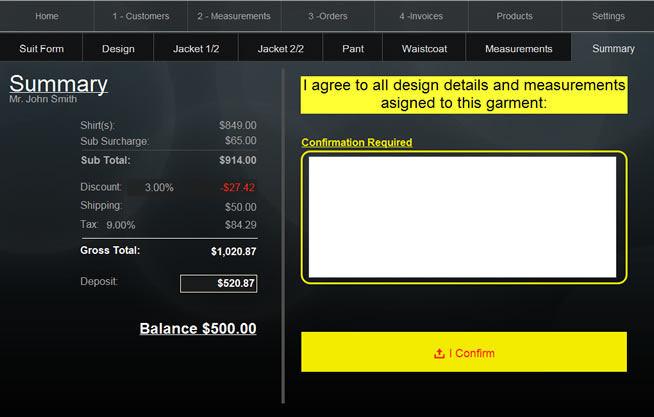Click the I Confirm button
The image size is (654, 417).
[464, 352]
